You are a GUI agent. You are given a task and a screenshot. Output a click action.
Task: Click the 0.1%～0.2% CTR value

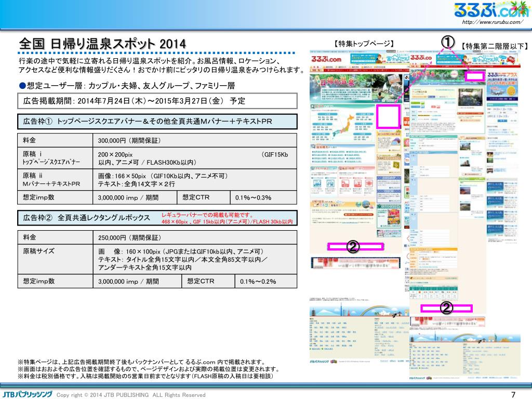(x=258, y=281)
